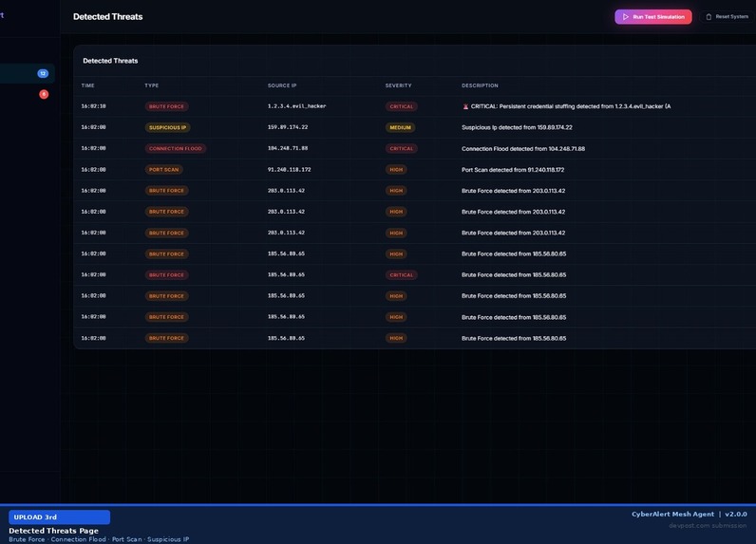Image resolution: width=756 pixels, height=544 pixels.
Task: Open 'Port Scan detected from 91.240.118.172' description
Action: 513,170
